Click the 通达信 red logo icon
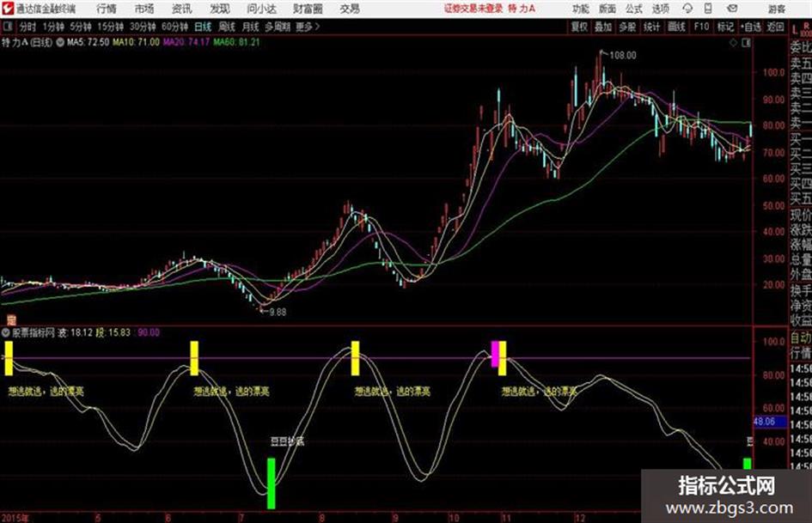Image resolution: width=812 pixels, height=523 pixels. pos(7,9)
